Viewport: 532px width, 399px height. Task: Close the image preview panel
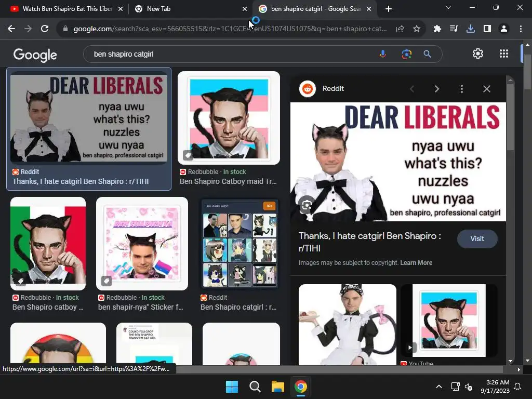[486, 89]
